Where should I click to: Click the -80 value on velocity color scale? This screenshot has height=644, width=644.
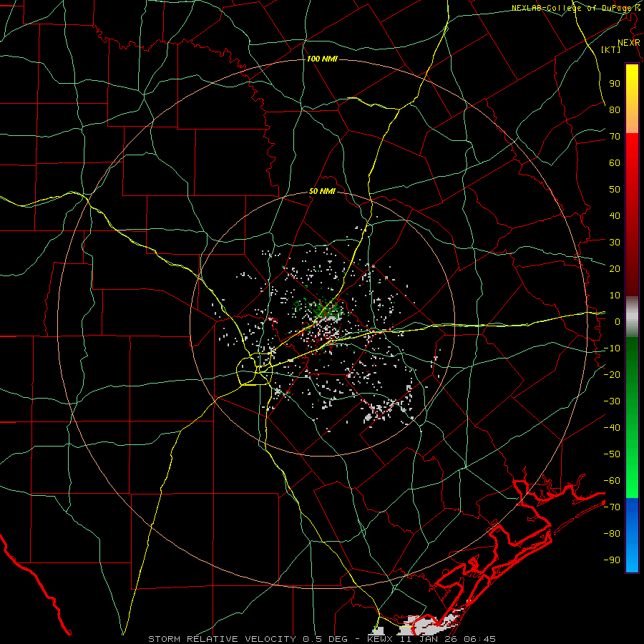coord(612,534)
